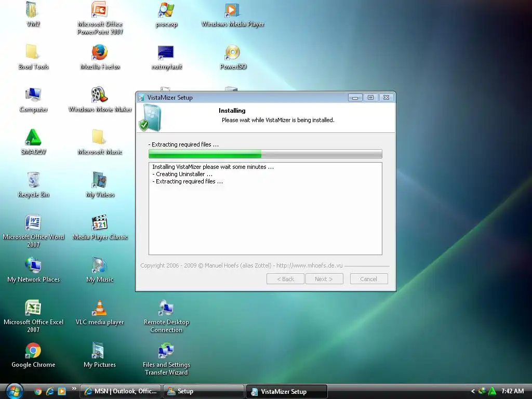Click the green SMADAV tray icon
532x399 pixels.
[491, 392]
